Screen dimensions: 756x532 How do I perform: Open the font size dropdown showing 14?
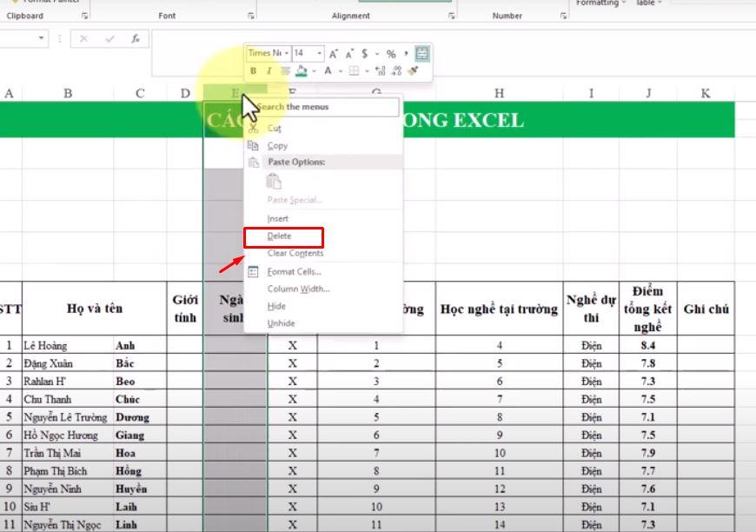point(318,55)
